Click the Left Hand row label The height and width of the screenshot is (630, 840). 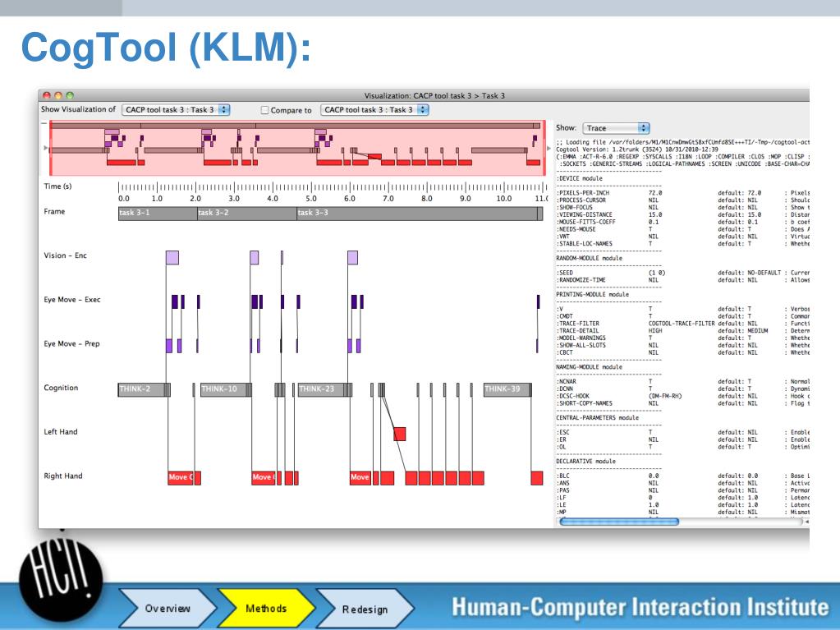coord(61,431)
